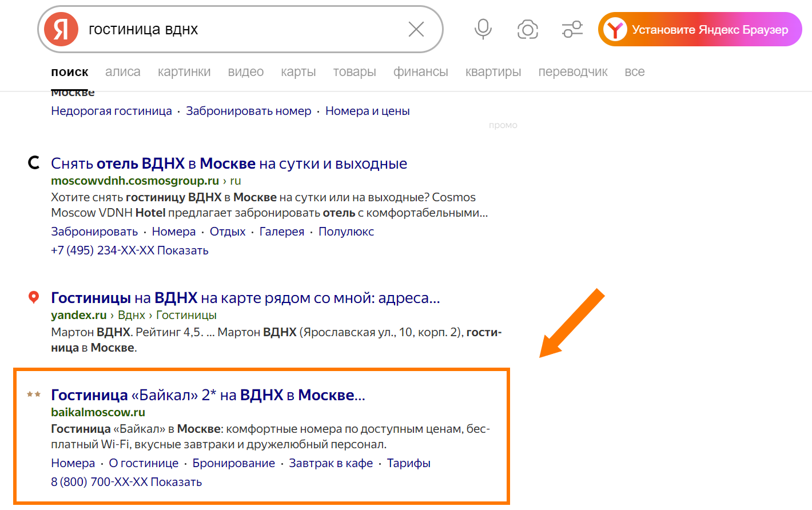Switch to the картинки tab
Viewport: 812px width, 510px height.
184,72
